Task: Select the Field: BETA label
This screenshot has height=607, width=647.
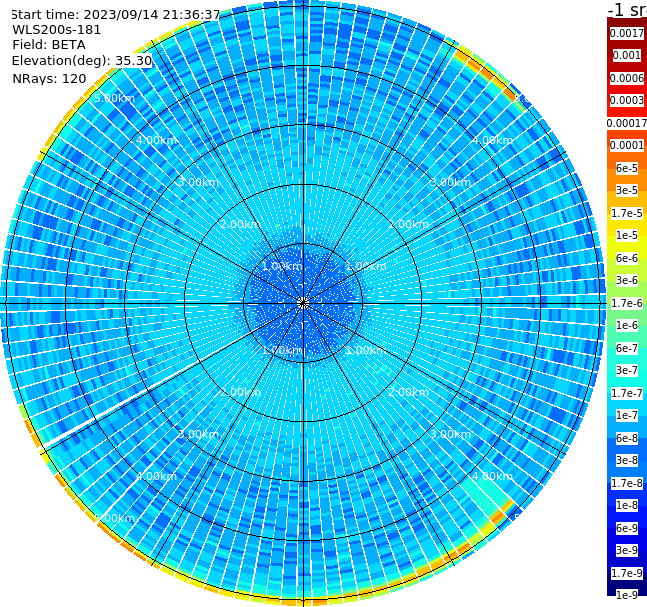Action: pyautogui.click(x=49, y=45)
